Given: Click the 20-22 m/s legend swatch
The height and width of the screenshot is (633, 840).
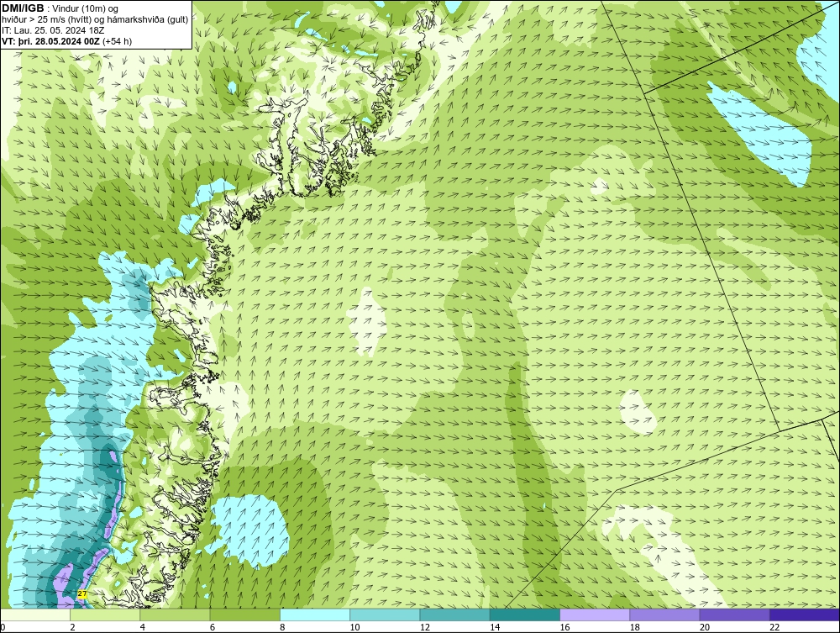Looking at the screenshot, I should [x=734, y=615].
